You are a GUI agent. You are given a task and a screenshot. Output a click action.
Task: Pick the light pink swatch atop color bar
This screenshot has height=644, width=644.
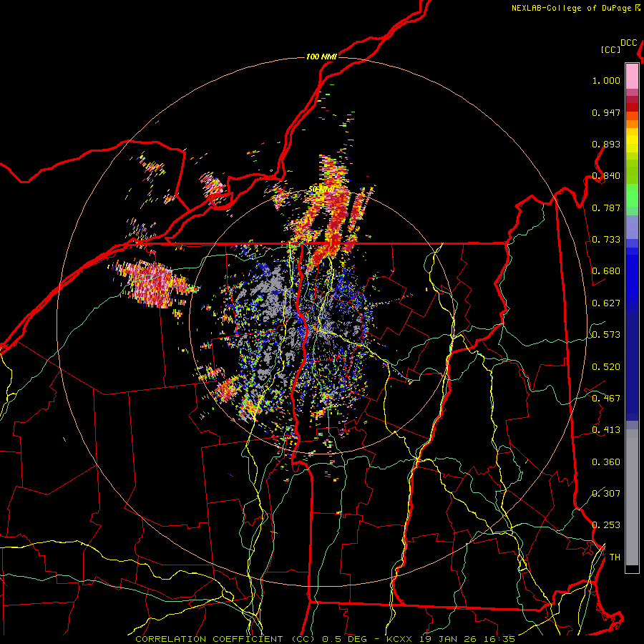[x=632, y=76]
